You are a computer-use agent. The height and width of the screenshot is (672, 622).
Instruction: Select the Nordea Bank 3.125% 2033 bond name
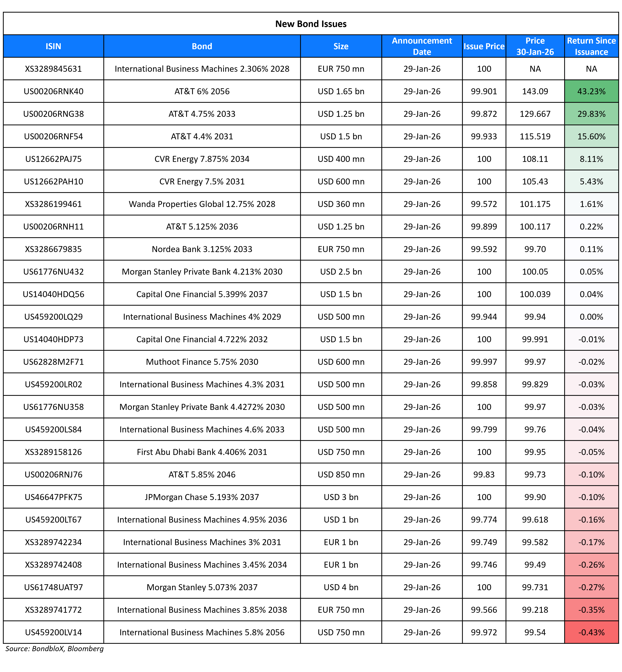tap(202, 249)
